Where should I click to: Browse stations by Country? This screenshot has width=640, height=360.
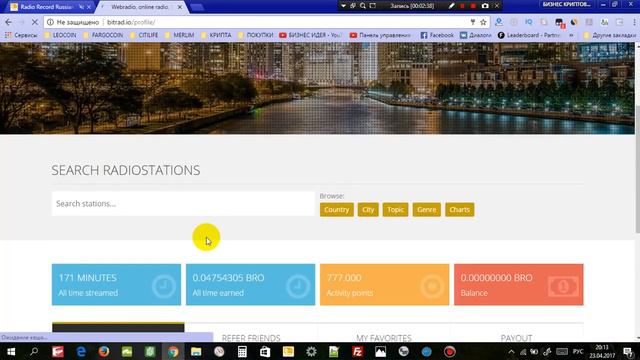click(337, 209)
